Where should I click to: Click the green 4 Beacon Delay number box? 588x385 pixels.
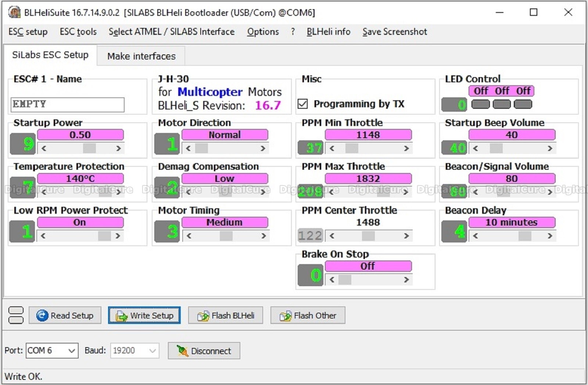tap(454, 231)
